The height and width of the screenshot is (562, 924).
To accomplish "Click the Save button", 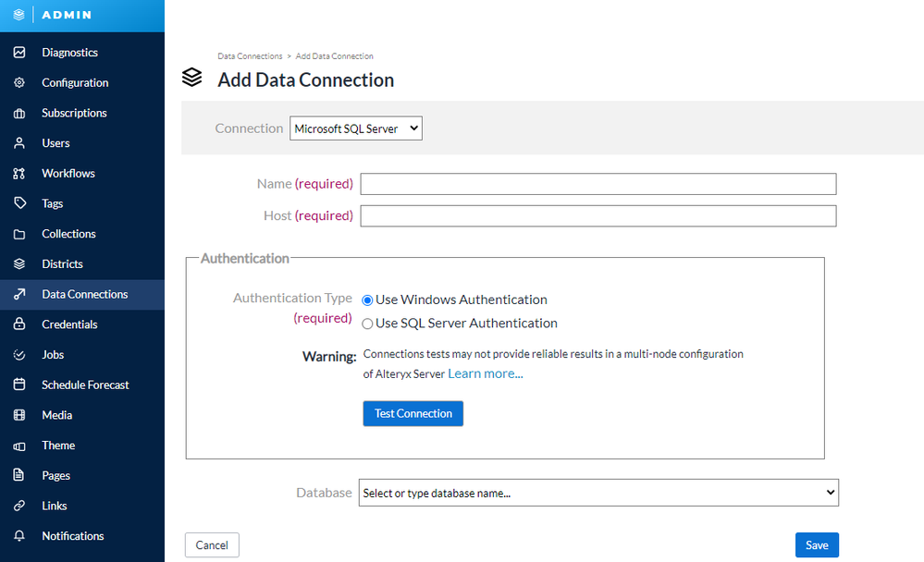I will [817, 545].
